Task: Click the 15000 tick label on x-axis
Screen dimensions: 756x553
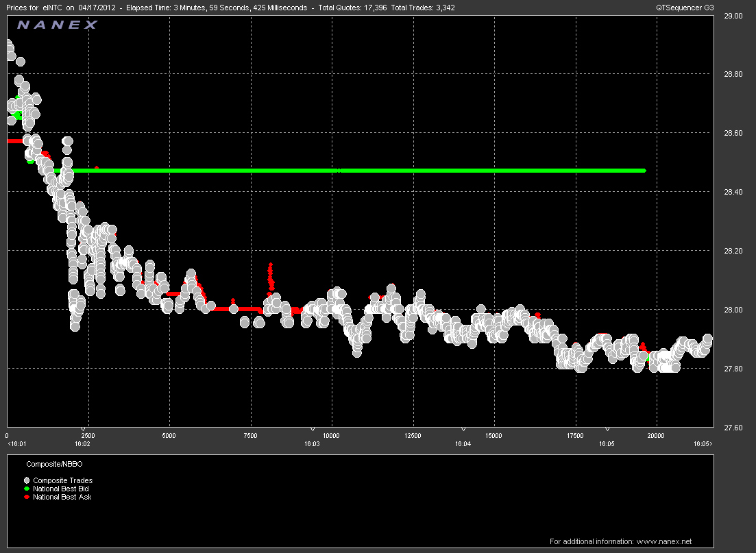Action: (493, 435)
